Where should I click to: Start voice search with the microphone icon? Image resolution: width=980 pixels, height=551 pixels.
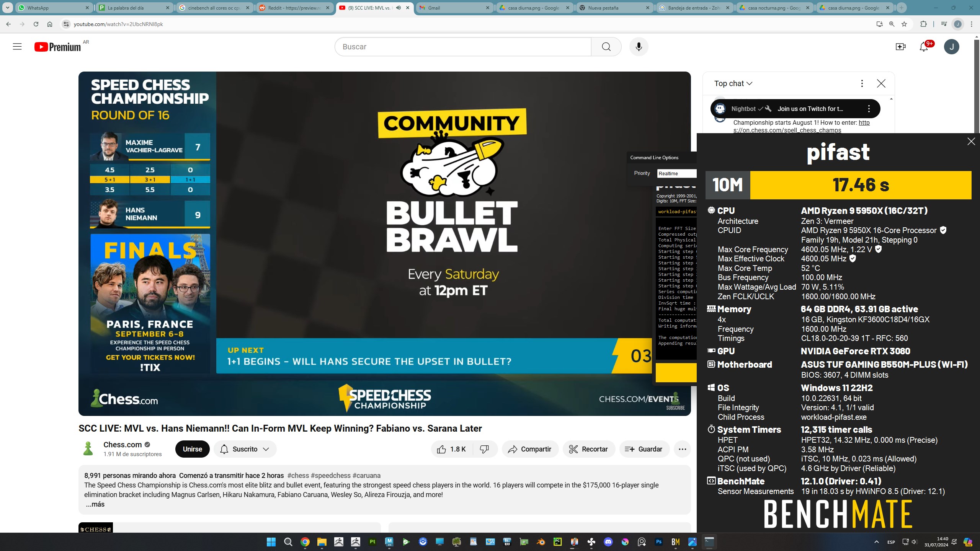click(639, 47)
